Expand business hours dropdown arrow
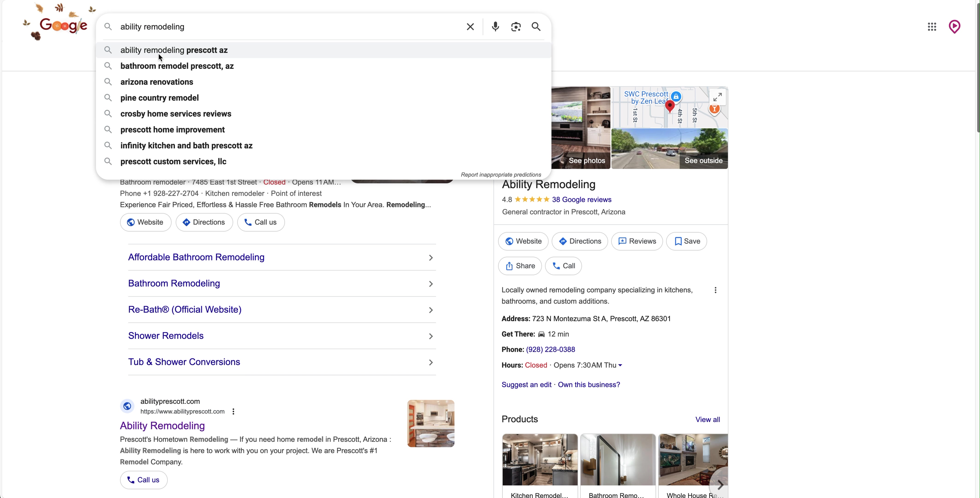Image resolution: width=980 pixels, height=498 pixels. [x=620, y=365]
